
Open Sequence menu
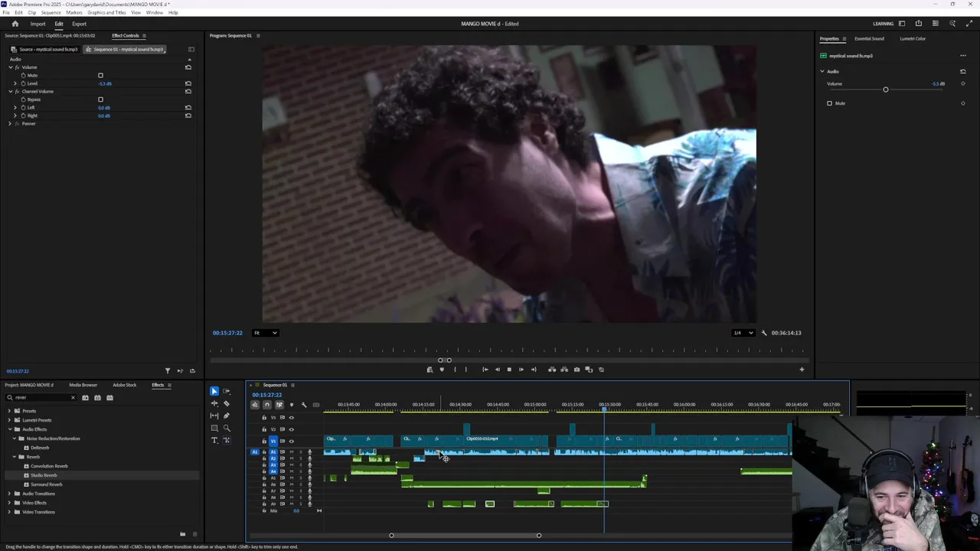[51, 12]
